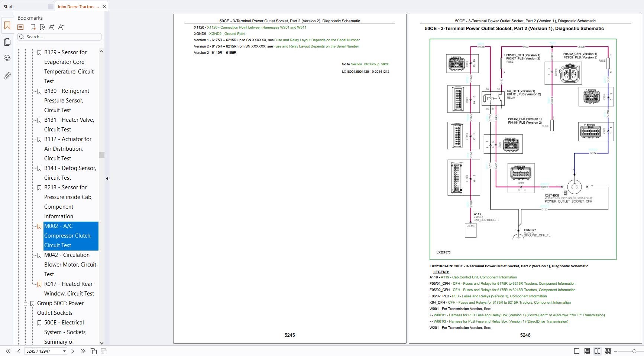
Task: Open the K04_CFH Fuses and Relays link
Action: tap(509, 303)
